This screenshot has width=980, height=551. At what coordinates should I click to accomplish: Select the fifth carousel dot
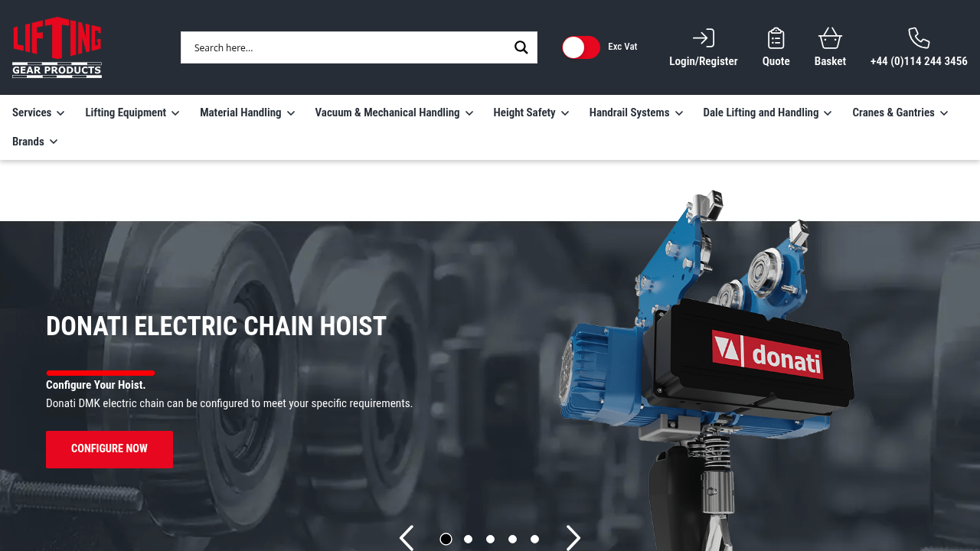tap(534, 540)
